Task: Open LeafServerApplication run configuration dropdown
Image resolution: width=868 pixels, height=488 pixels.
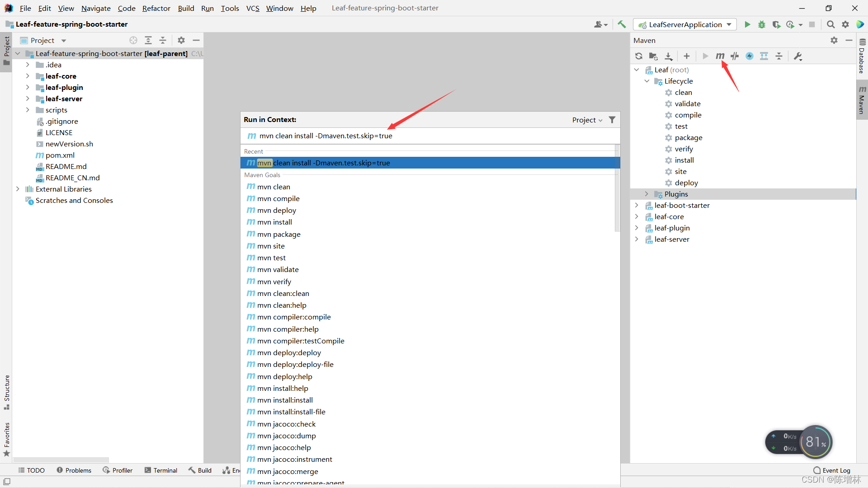Action: click(x=685, y=24)
